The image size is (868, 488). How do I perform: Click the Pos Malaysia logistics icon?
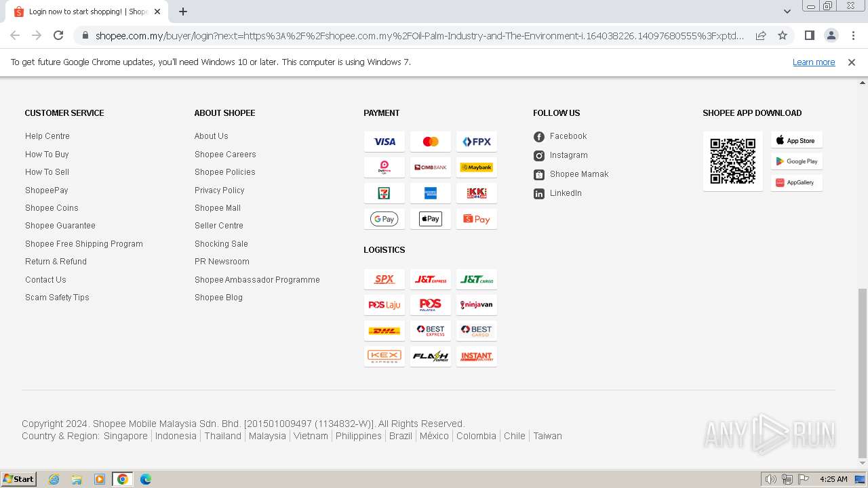(x=431, y=305)
